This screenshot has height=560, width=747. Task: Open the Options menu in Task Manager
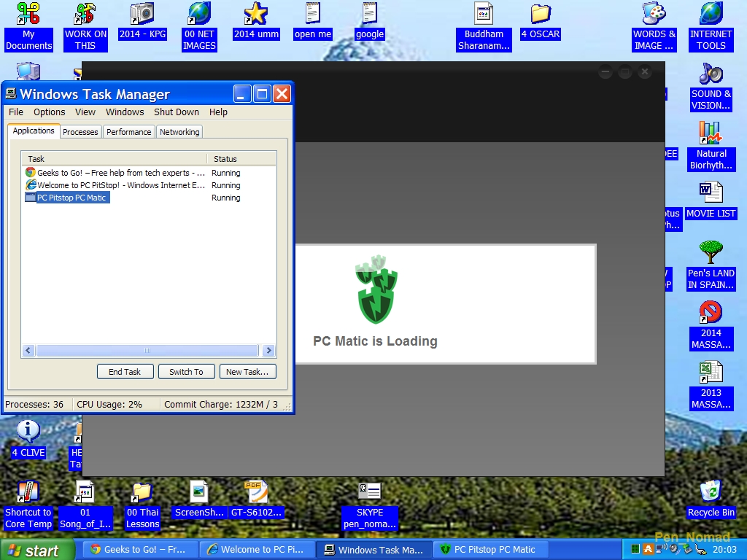coord(49,112)
